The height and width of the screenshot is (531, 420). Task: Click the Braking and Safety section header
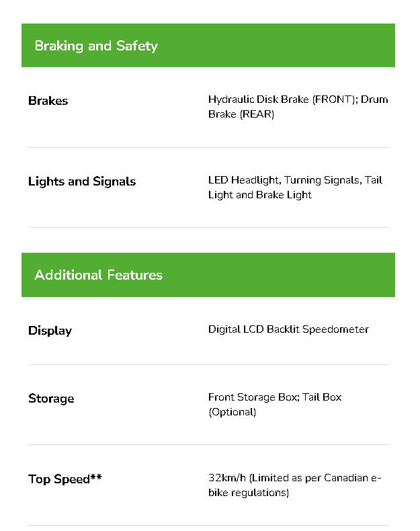[96, 46]
